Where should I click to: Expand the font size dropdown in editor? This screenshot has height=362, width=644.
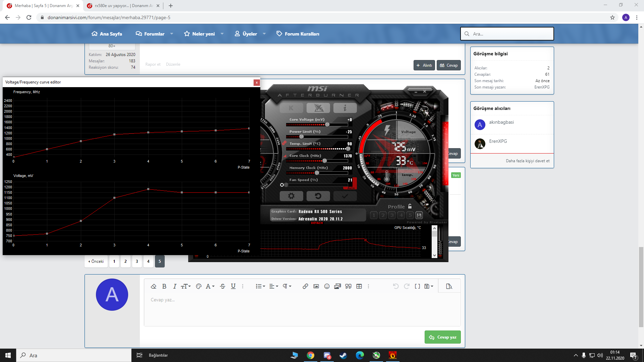tap(186, 286)
